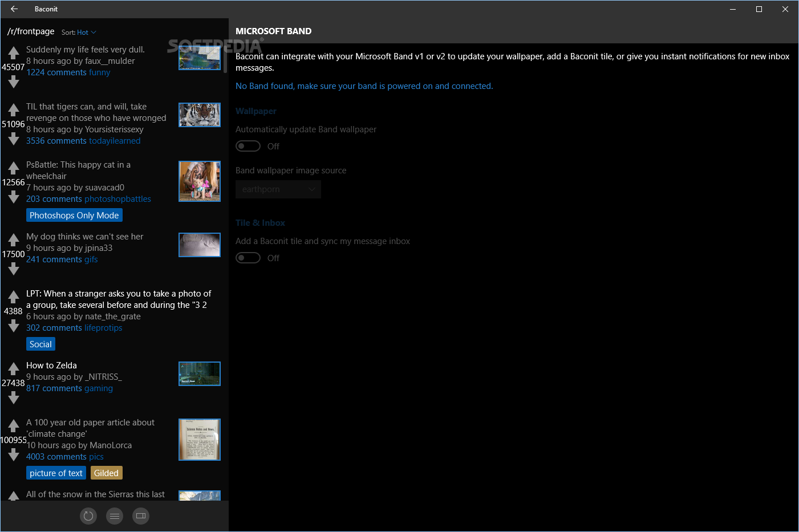Viewport: 799px width, 532px height.
Task: Downvote 'My dog thinks we can't see her'
Action: pos(14,269)
